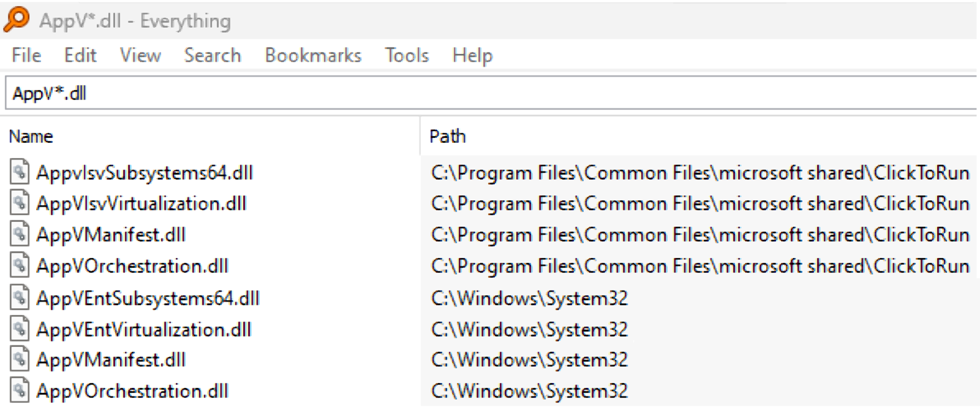Open the Help menu
This screenshot has height=410, width=980.
click(x=472, y=55)
